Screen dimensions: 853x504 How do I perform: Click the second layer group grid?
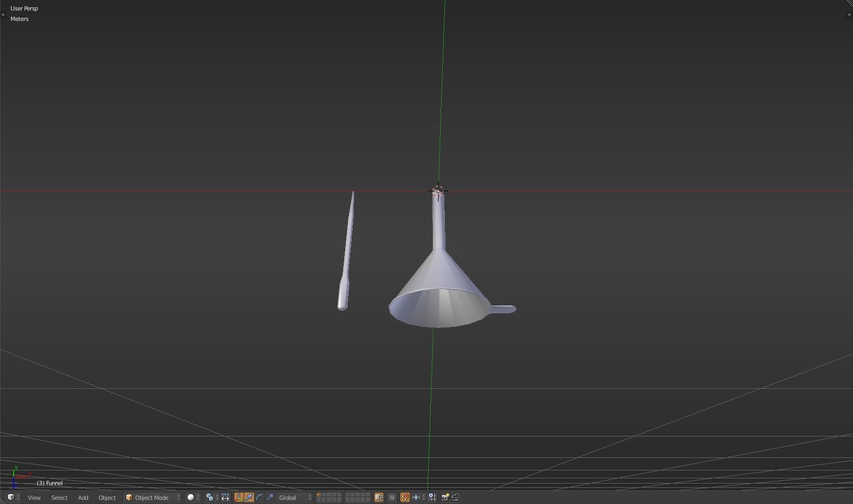point(358,497)
